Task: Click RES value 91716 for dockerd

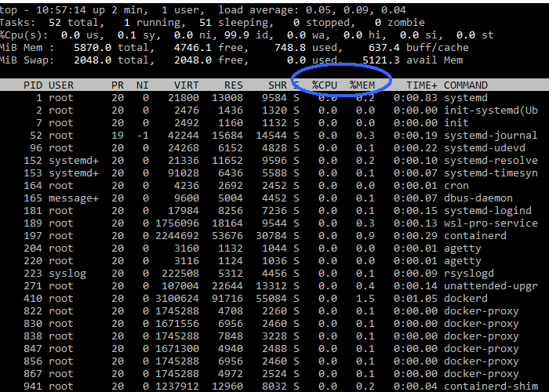Action: [227, 299]
